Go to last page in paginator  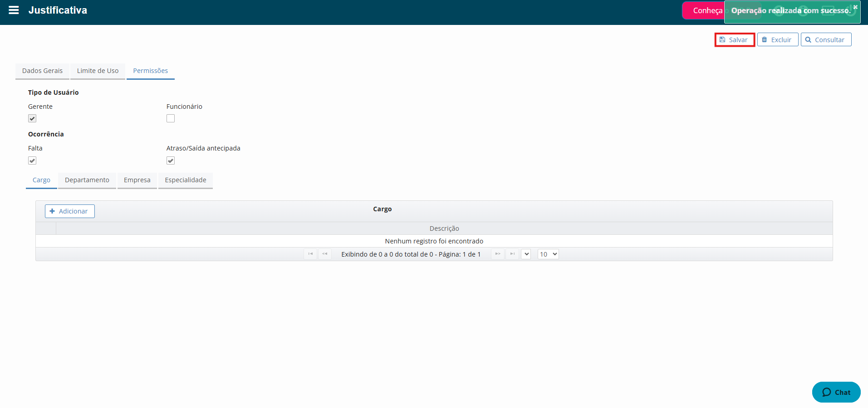tap(512, 254)
